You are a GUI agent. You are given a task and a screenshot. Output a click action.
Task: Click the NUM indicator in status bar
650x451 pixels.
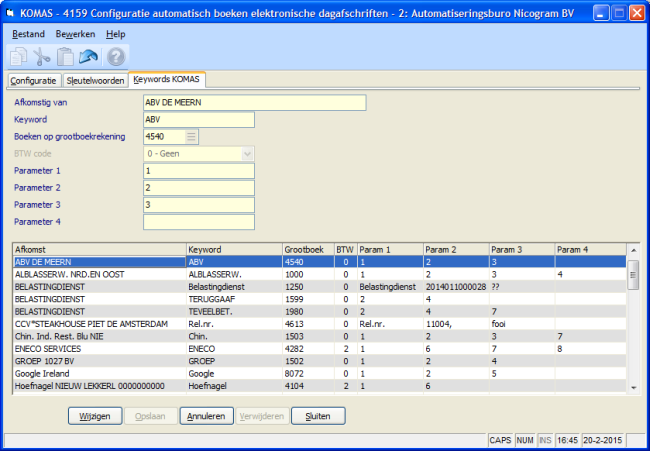pyautogui.click(x=525, y=440)
